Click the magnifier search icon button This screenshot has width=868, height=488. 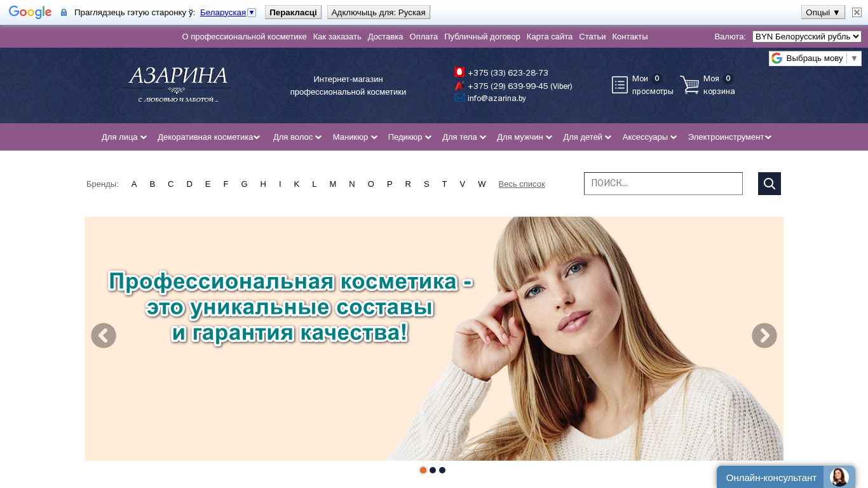[x=769, y=184]
